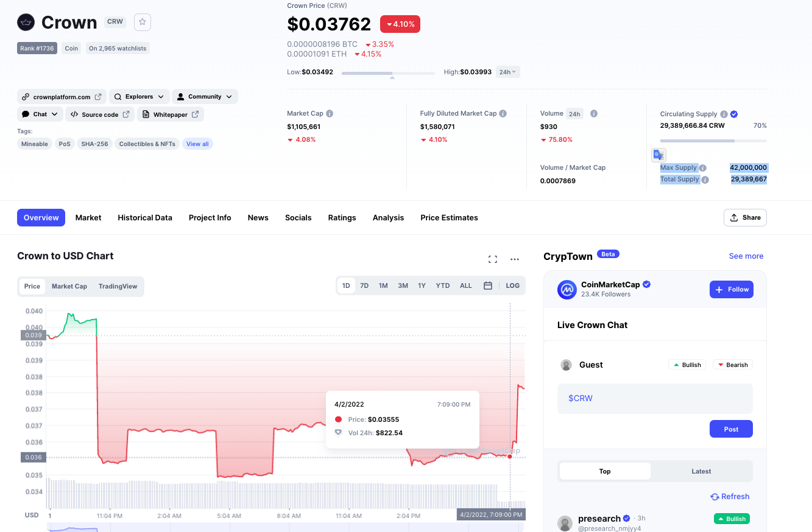This screenshot has width=812, height=532.
Task: Switch chart view to Market Cap
Action: (69, 286)
